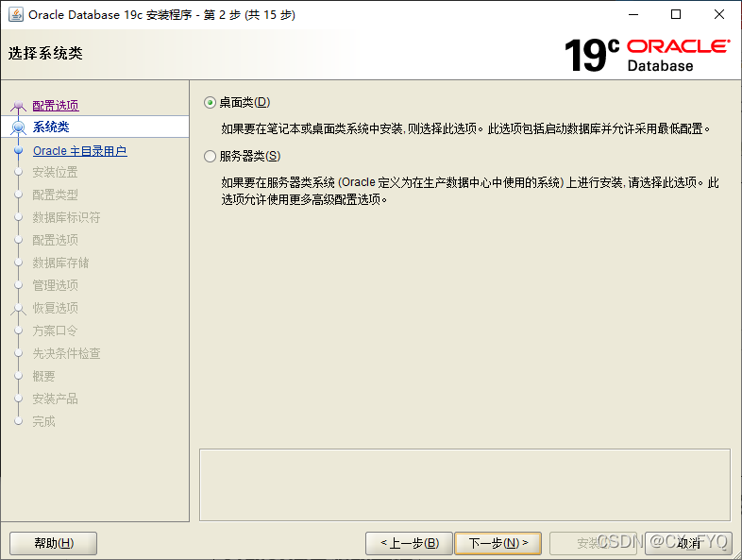Viewport: 742px width, 560px height.
Task: Click the 恢复选项 step text
Action: (x=55, y=308)
